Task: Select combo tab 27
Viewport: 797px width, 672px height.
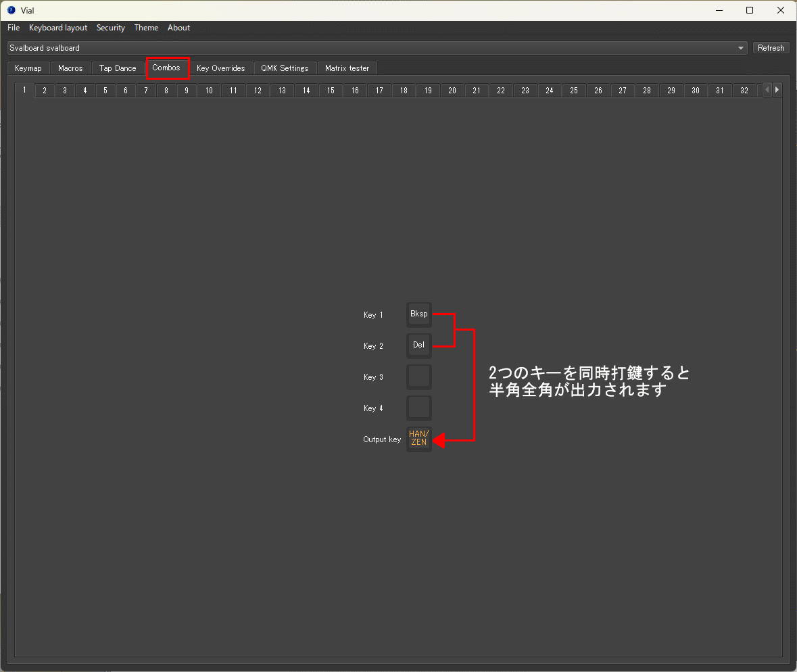Action: pyautogui.click(x=623, y=91)
